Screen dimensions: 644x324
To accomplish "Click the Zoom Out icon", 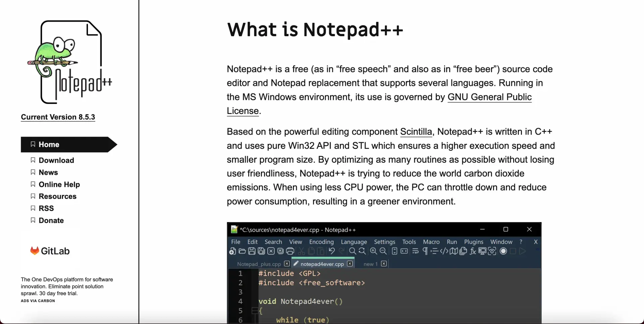I will tap(383, 251).
